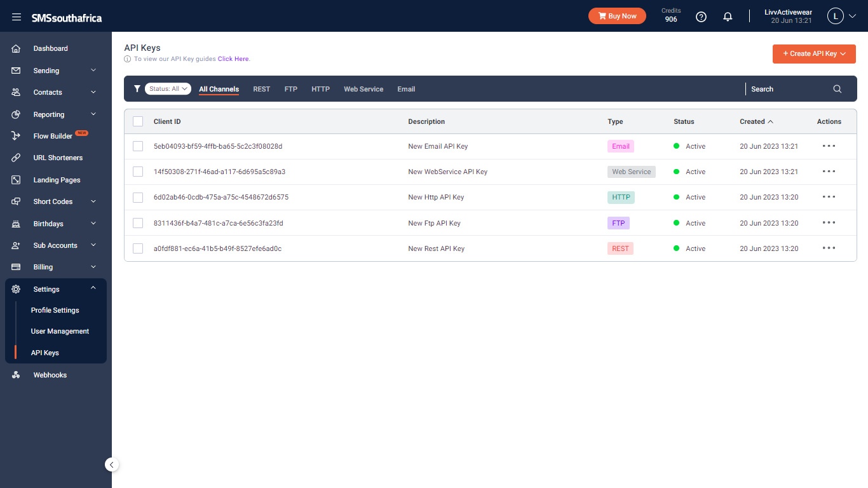Image resolution: width=868 pixels, height=488 pixels.
Task: Click the filter funnel icon
Action: coord(137,89)
